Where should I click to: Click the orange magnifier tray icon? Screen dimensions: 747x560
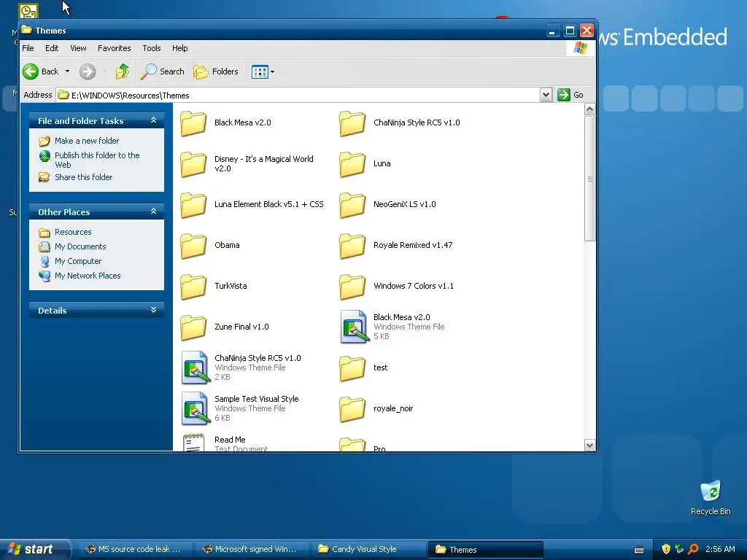pyautogui.click(x=693, y=549)
